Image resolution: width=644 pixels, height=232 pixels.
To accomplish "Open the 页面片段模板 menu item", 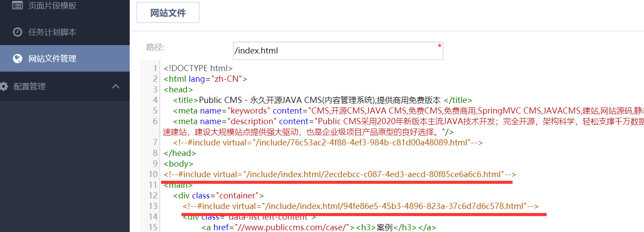I will (x=52, y=6).
